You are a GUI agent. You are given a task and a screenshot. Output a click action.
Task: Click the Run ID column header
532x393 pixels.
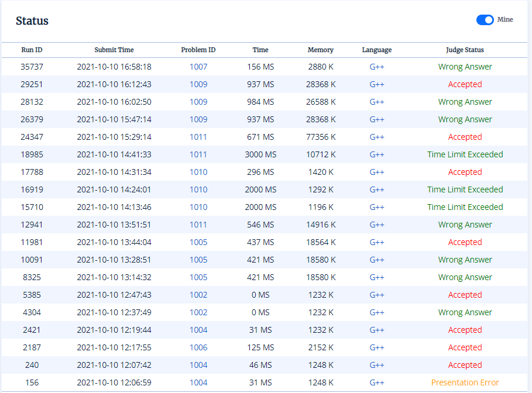coord(32,50)
